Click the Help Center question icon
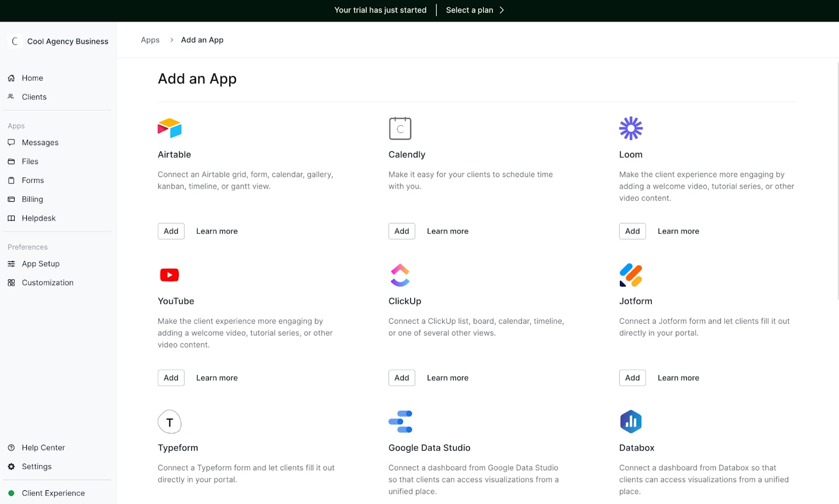Viewport: 839px width, 504px height. coord(11,447)
